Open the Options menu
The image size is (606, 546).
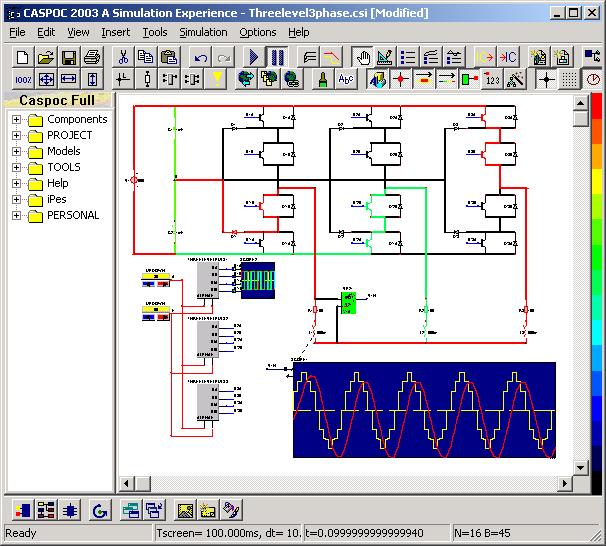(258, 32)
